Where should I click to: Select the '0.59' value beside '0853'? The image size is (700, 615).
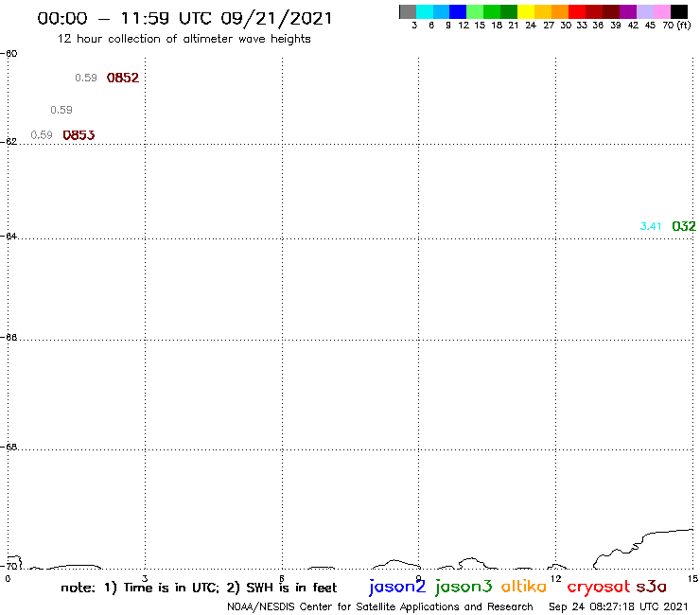42,135
